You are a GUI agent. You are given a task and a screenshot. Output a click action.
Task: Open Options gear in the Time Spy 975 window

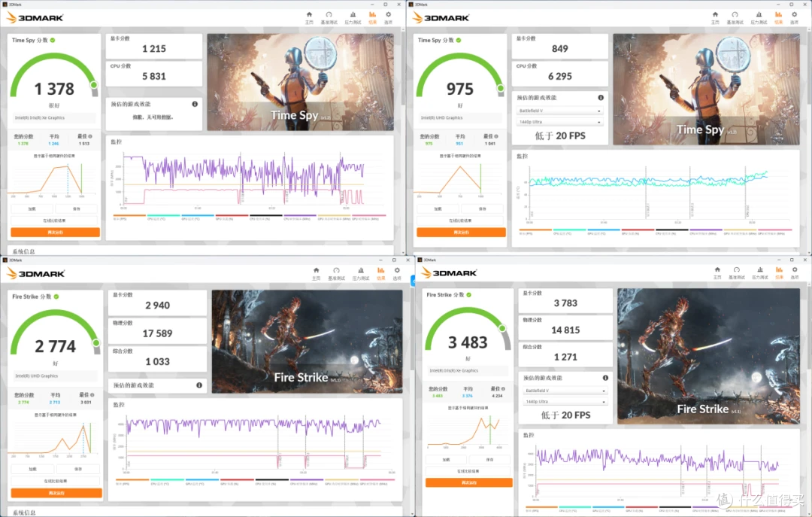(795, 17)
